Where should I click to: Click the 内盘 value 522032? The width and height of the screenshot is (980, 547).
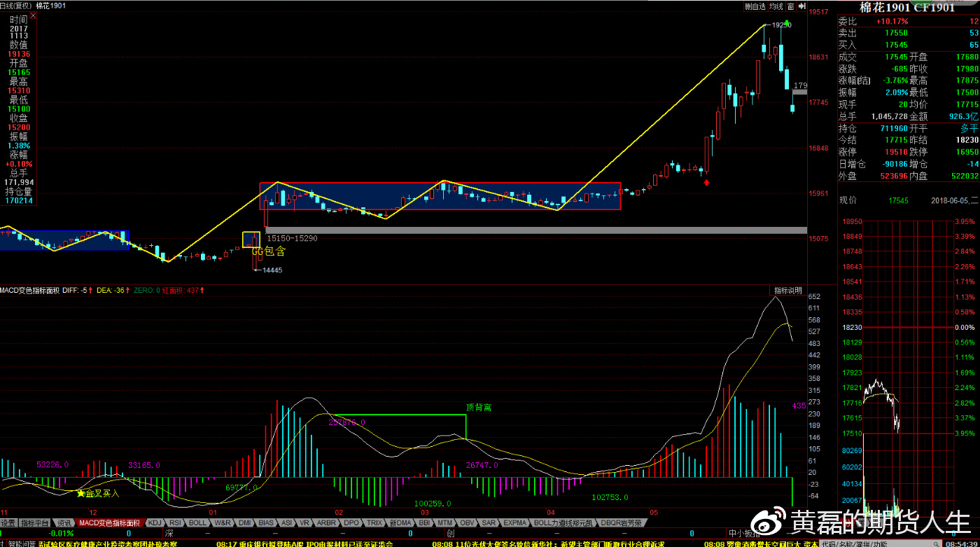(964, 176)
